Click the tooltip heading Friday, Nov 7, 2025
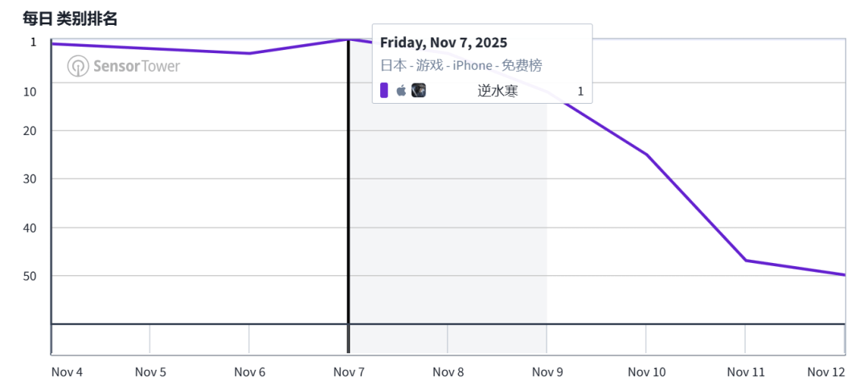 click(444, 43)
